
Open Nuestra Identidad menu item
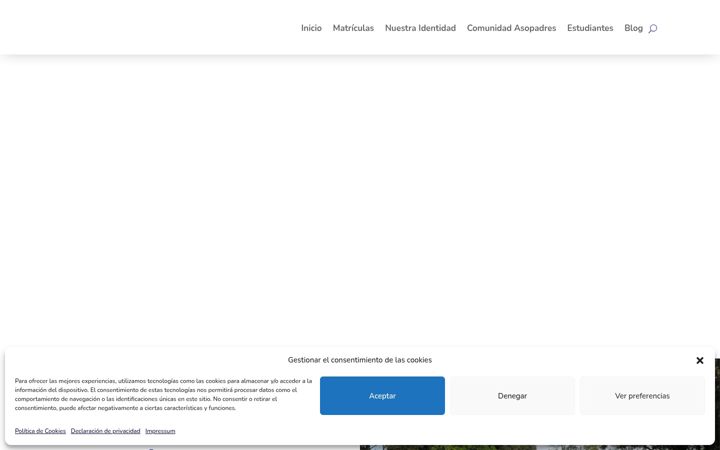pyautogui.click(x=420, y=28)
